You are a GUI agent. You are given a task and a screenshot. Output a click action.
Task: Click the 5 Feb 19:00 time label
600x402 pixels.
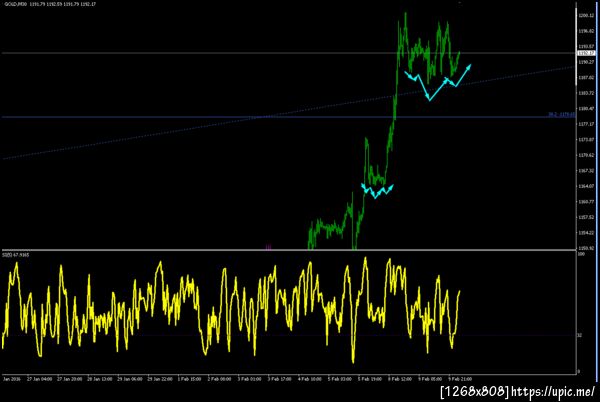pyautogui.click(x=370, y=379)
